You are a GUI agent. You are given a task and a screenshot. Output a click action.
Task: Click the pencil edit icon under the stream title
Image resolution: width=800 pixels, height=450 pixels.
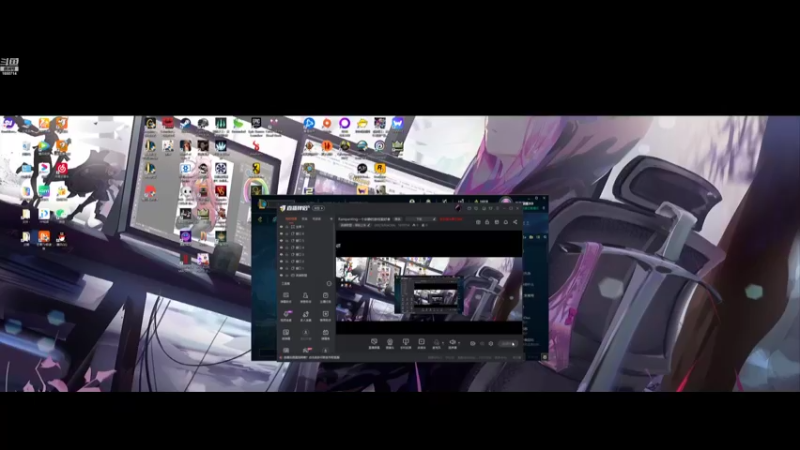369,225
